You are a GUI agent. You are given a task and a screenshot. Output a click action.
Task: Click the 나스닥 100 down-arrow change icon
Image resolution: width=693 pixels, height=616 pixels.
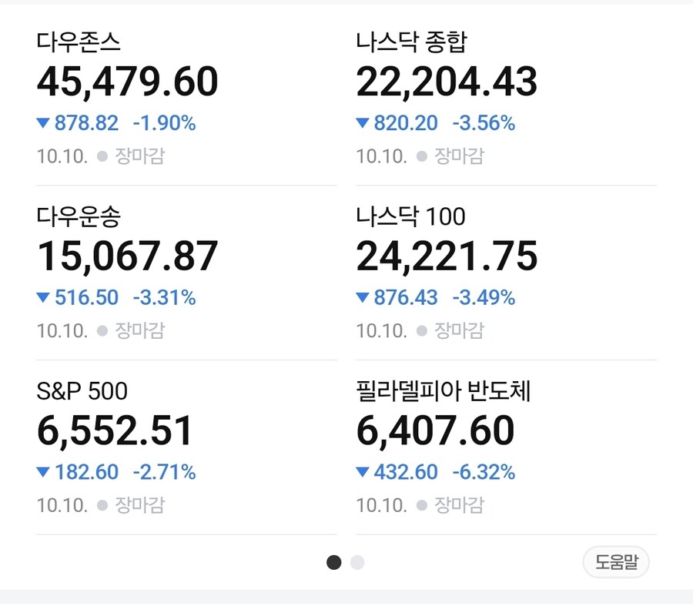pos(363,298)
